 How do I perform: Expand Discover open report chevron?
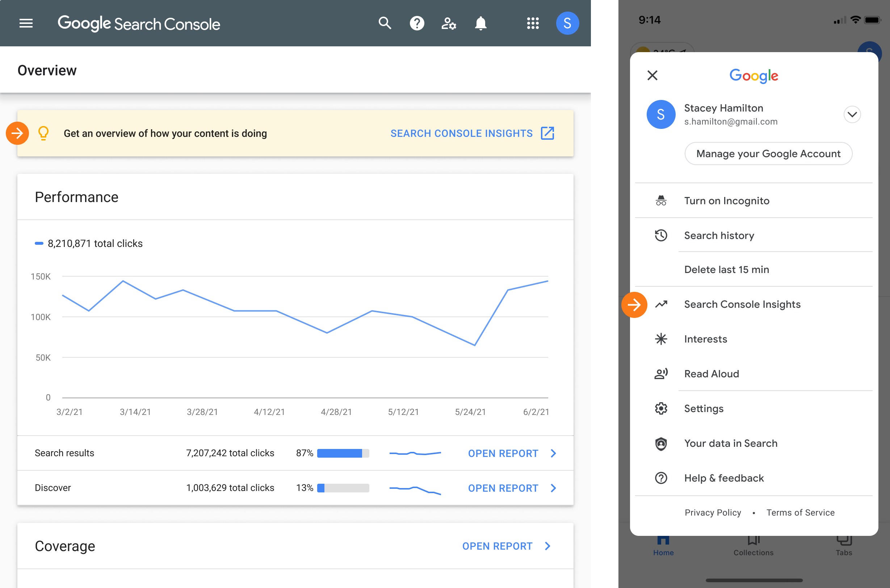(x=553, y=488)
